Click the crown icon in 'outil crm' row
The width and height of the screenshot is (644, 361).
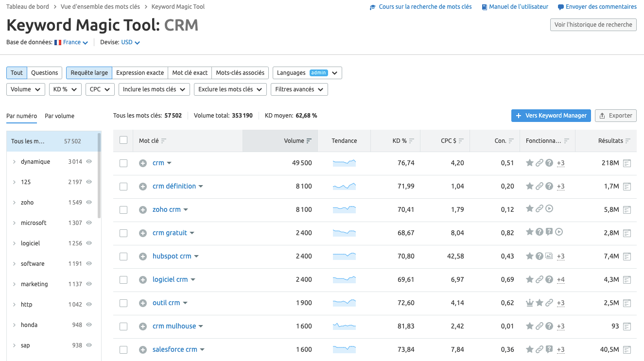530,303
